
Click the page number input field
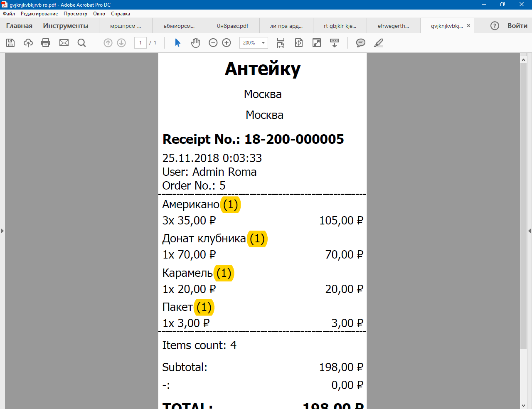140,43
